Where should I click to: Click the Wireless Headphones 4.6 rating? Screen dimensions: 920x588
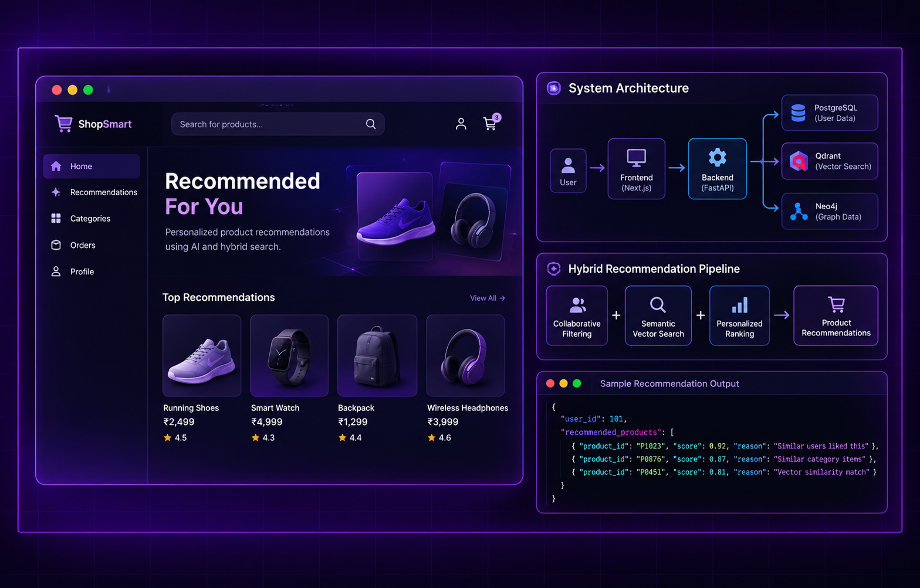click(x=439, y=438)
